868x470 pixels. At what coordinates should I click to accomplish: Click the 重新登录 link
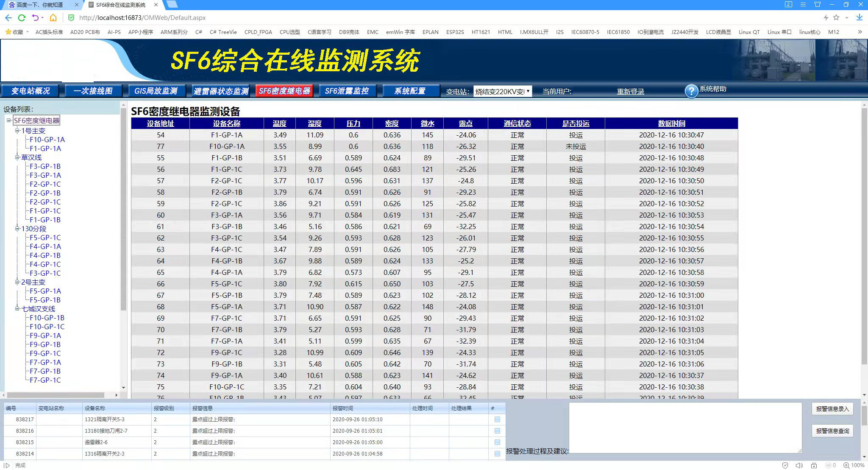(x=630, y=91)
